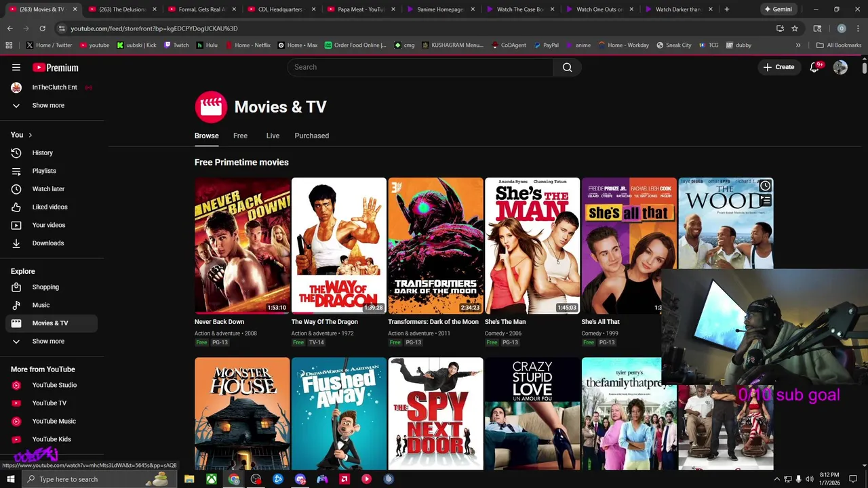
Task: Open The Spy Next Door poster
Action: click(x=435, y=413)
